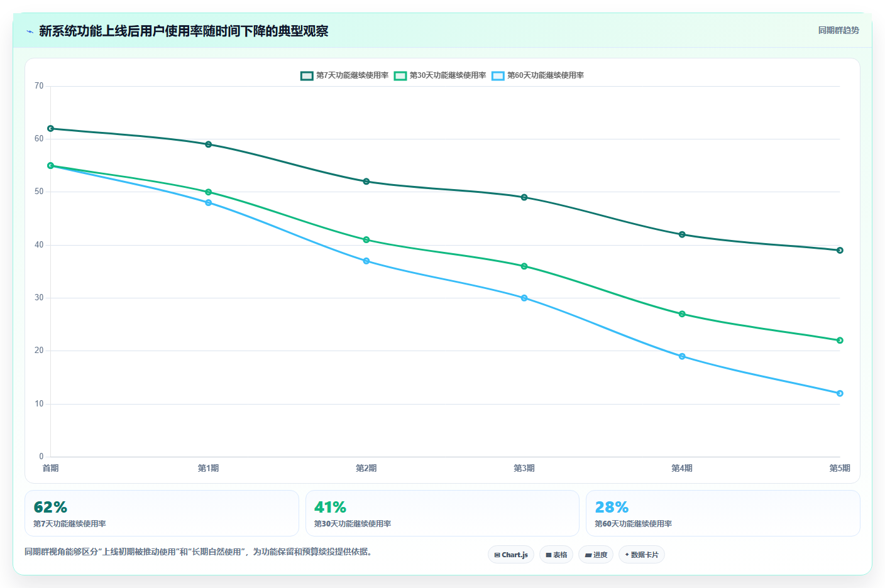Select the day-7 data point at 第3期

pos(524,197)
